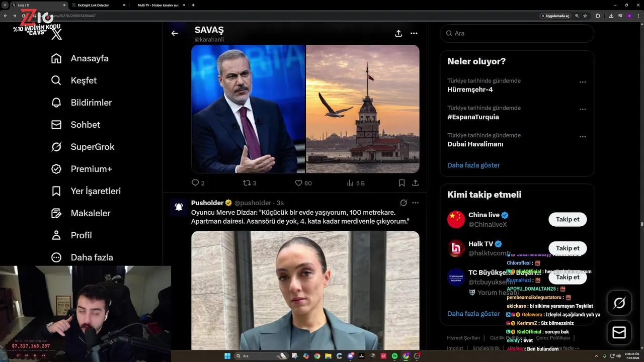Bookmark page with the star icon
This screenshot has width=644, height=362.
tap(585, 16)
